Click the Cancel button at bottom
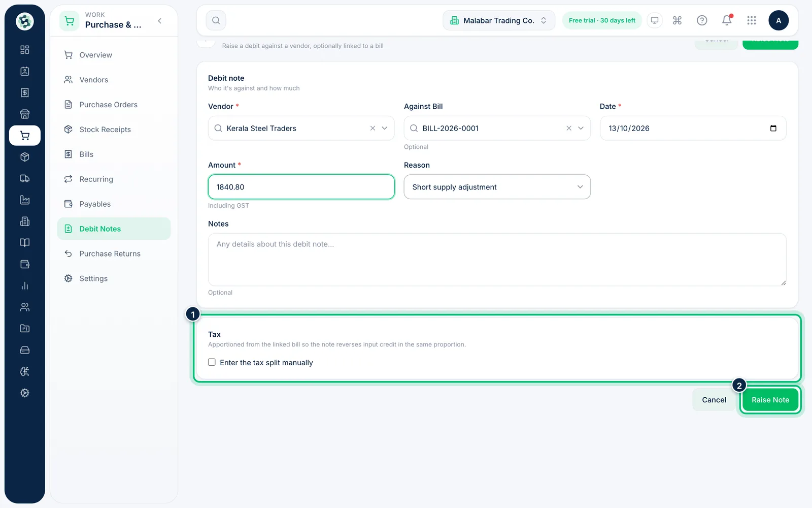 click(x=714, y=400)
